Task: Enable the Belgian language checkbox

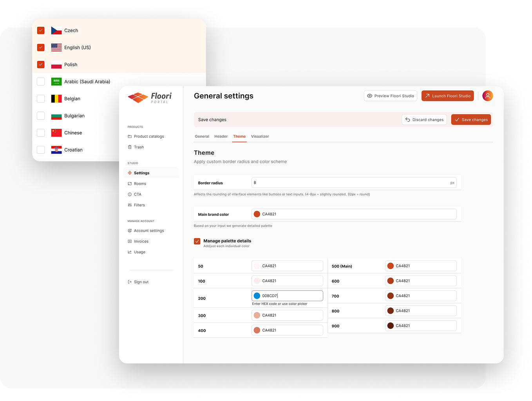Action: [41, 99]
